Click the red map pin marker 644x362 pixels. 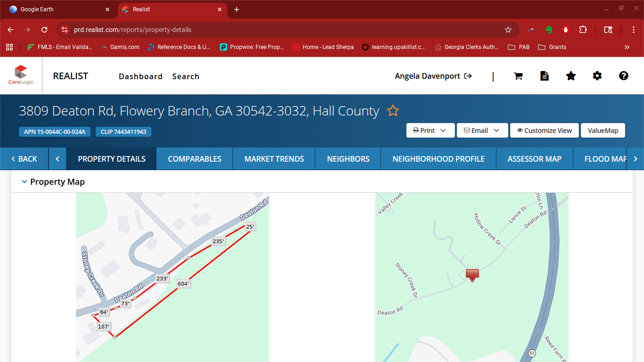472,275
